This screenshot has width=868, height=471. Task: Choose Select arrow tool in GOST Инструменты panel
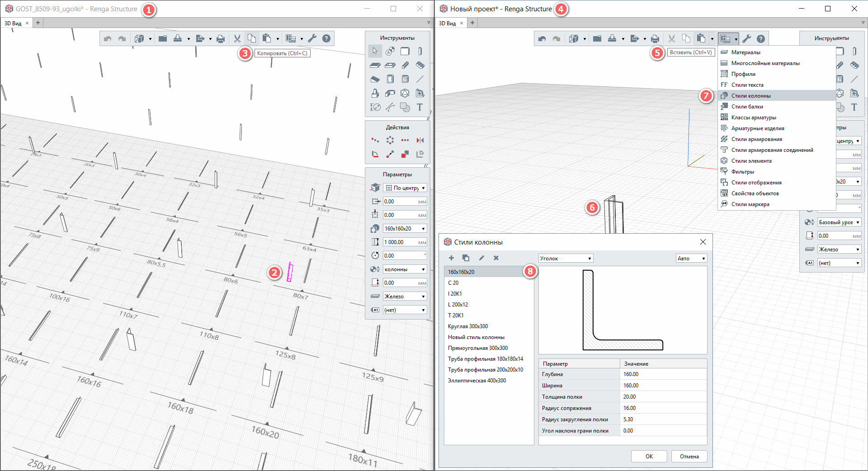(x=375, y=51)
